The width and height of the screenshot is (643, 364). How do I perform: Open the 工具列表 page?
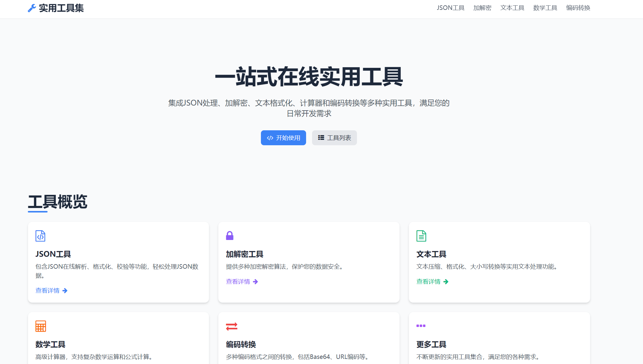[334, 138]
